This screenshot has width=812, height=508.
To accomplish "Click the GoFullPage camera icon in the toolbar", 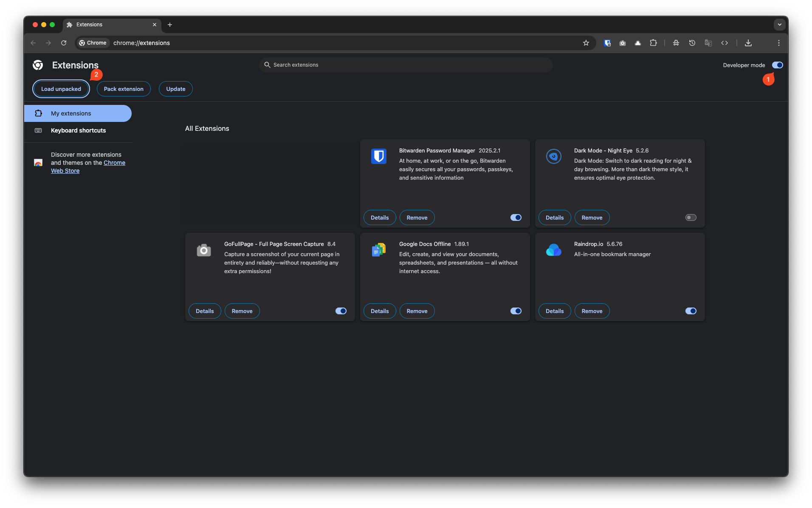I will click(x=623, y=43).
